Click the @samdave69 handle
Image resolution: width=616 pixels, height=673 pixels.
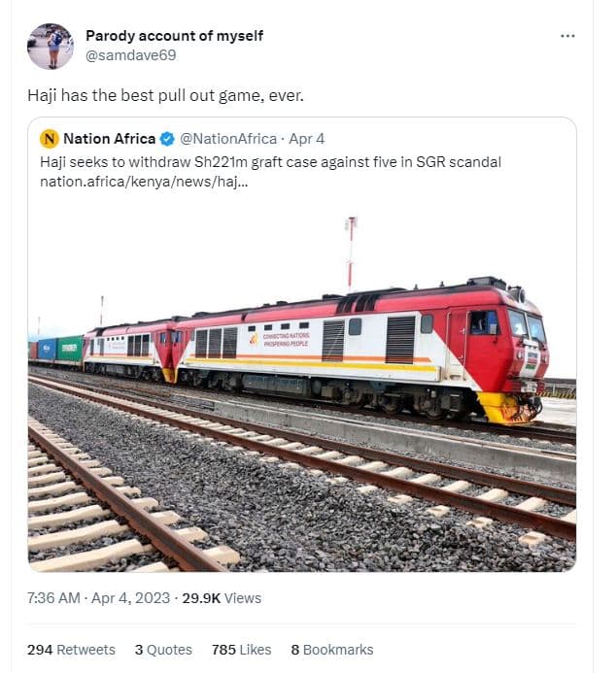(131, 55)
